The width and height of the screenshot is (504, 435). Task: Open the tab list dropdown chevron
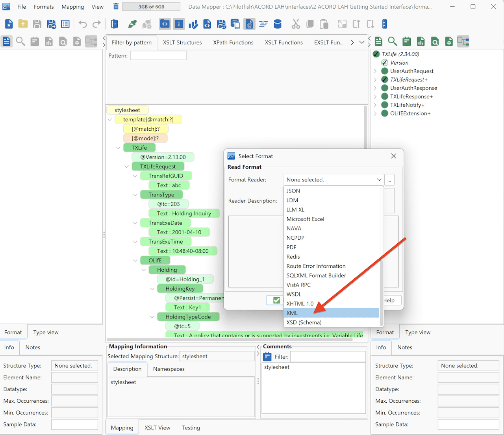(x=362, y=43)
